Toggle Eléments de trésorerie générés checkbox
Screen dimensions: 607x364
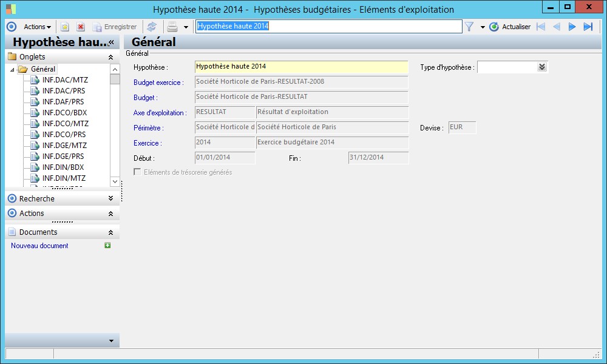pos(137,172)
